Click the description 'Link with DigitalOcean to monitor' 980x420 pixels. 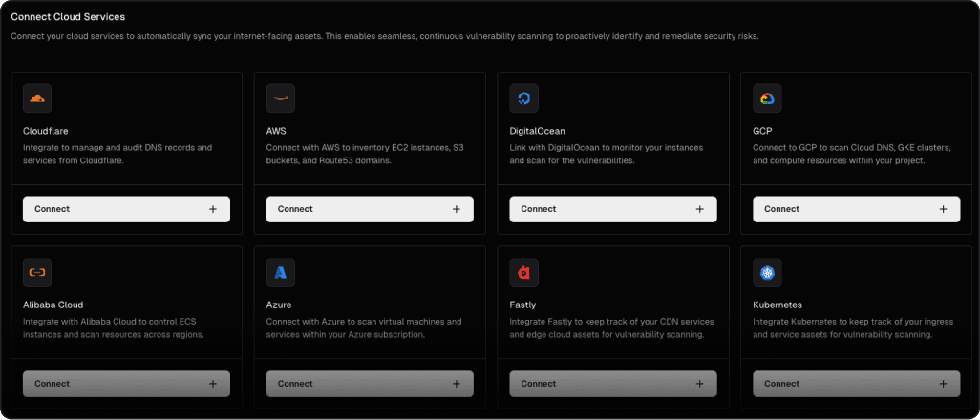(607, 155)
